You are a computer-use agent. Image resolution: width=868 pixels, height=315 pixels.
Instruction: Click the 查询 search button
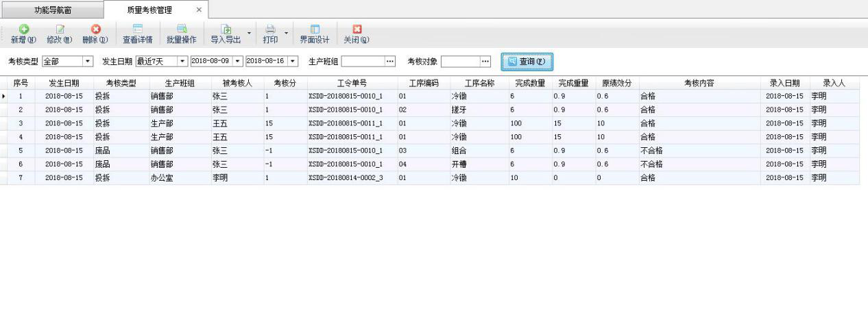pyautogui.click(x=526, y=62)
